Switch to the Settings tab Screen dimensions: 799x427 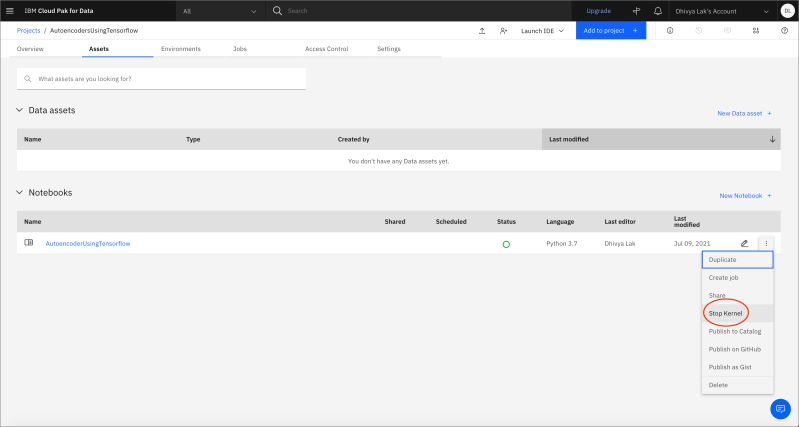(389, 49)
